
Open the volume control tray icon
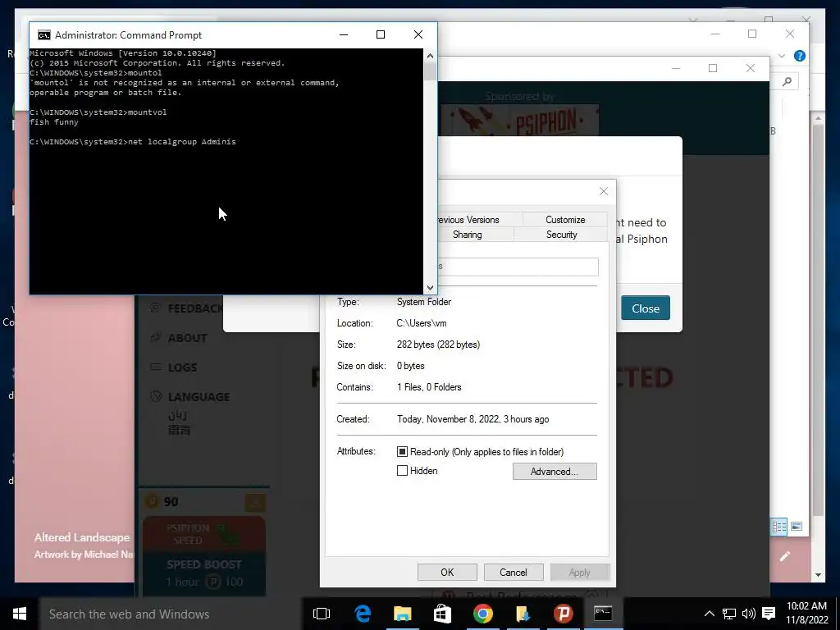(749, 614)
